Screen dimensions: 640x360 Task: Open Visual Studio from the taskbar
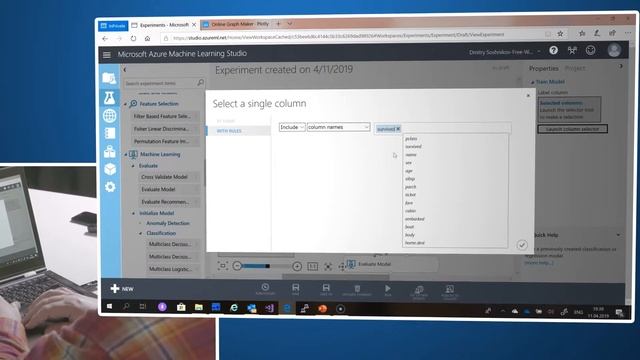tap(269, 308)
